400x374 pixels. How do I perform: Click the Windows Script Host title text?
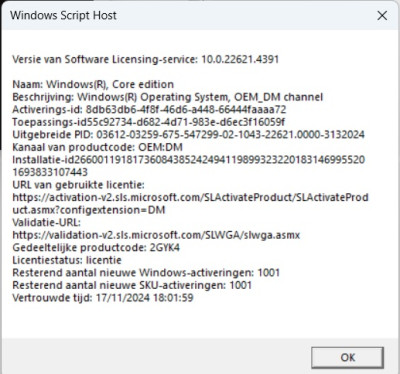click(63, 15)
